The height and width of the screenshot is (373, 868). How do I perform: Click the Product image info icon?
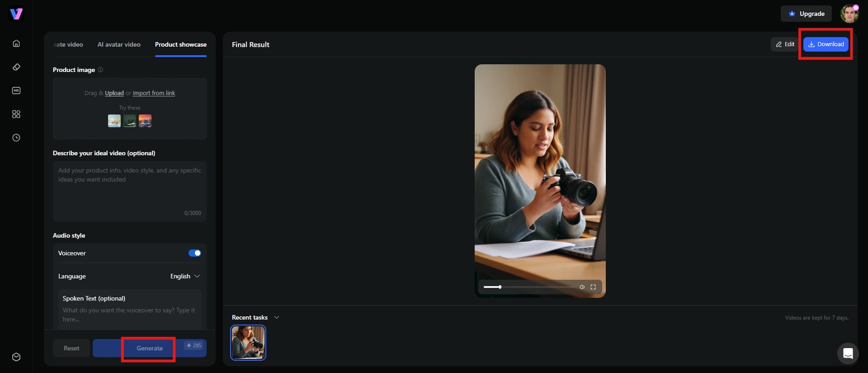pos(100,70)
